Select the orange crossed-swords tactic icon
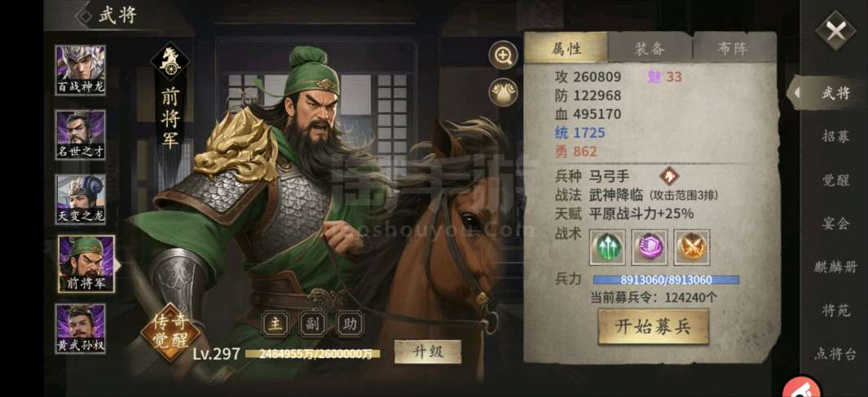 pyautogui.click(x=692, y=247)
